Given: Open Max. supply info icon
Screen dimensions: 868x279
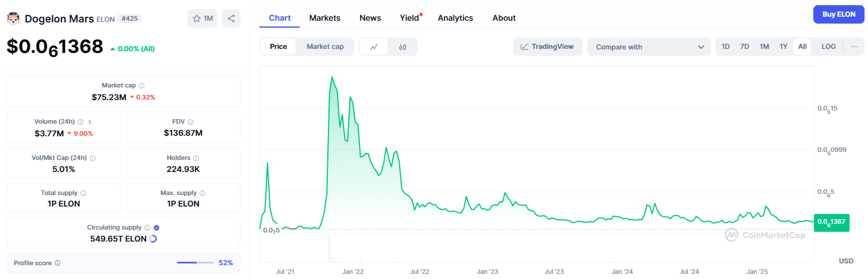Looking at the screenshot, I should pos(202,193).
